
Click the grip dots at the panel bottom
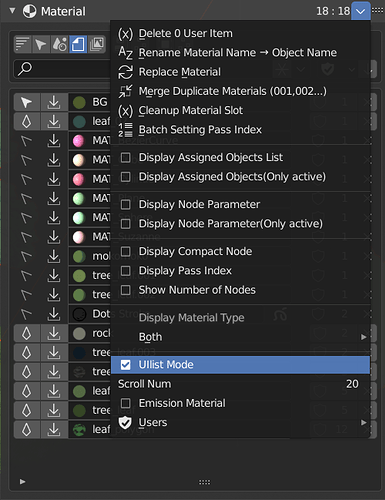point(204,482)
